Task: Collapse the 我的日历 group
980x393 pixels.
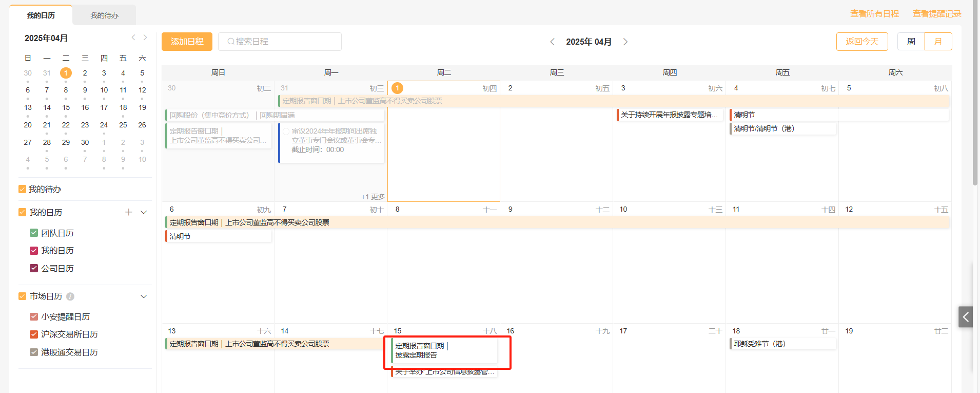Action: 144,212
